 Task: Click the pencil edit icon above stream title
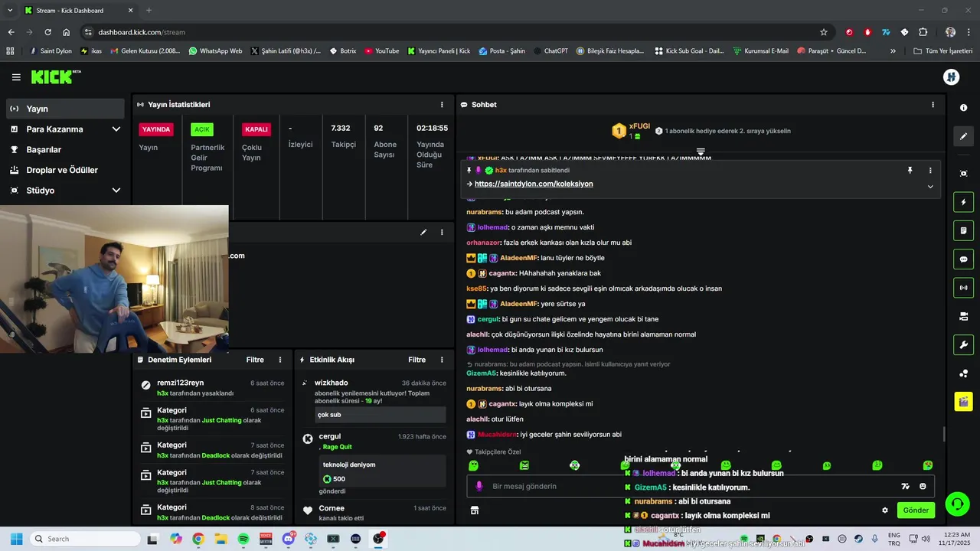423,232
